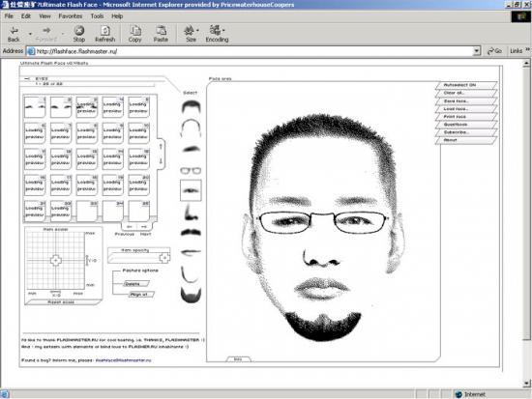Click the down arrow on thumbnail grid

(x=161, y=161)
